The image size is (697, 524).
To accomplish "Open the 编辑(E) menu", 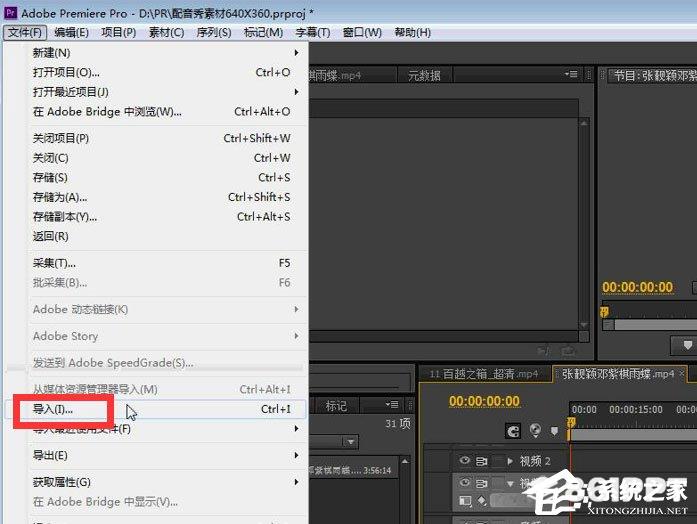I will pos(71,32).
